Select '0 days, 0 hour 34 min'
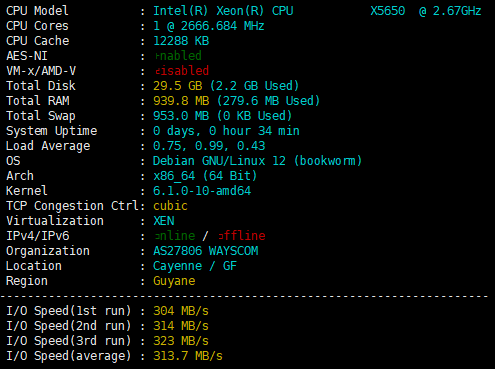495x369 pixels. point(226,131)
